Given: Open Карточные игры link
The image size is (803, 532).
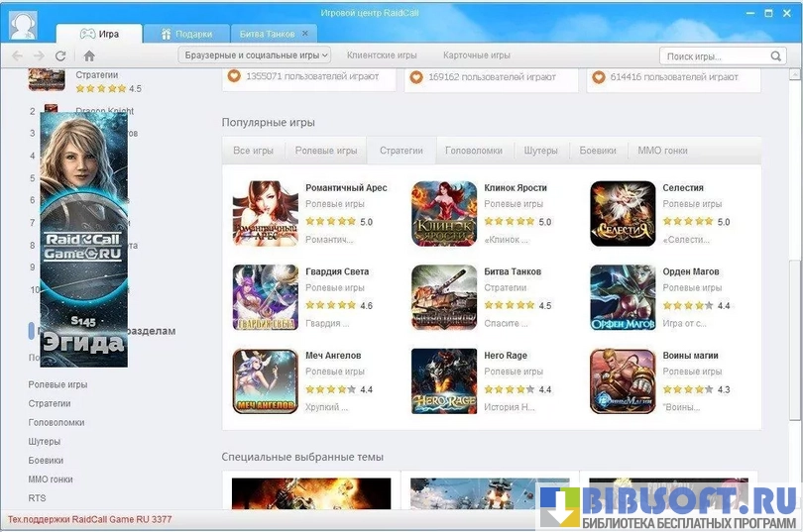Looking at the screenshot, I should [476, 55].
